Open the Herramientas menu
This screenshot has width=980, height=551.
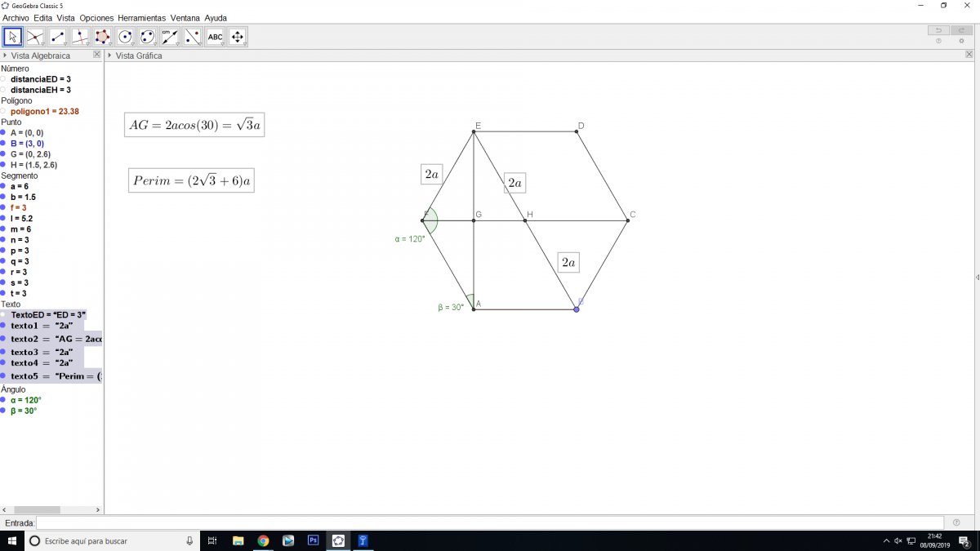141,18
